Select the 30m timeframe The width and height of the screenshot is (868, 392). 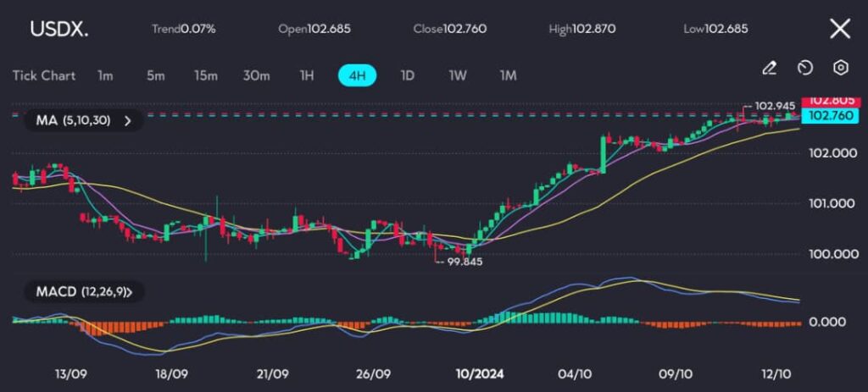[x=256, y=75]
